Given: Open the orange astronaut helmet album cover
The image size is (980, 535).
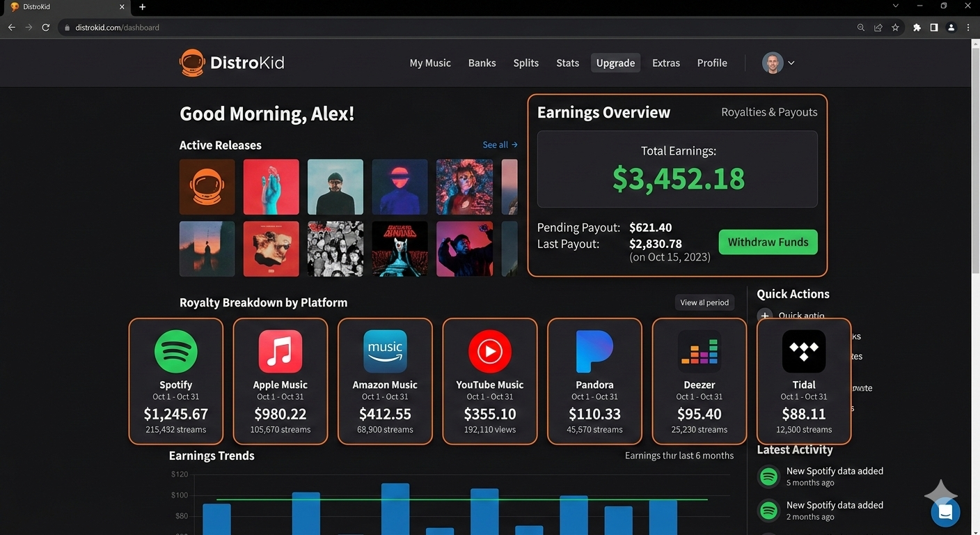Looking at the screenshot, I should [x=207, y=187].
